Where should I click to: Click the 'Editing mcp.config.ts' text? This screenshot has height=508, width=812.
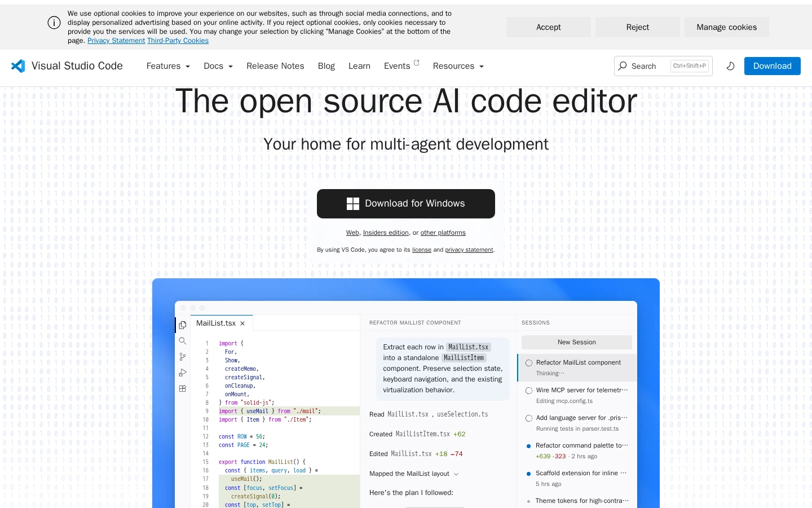point(564,401)
